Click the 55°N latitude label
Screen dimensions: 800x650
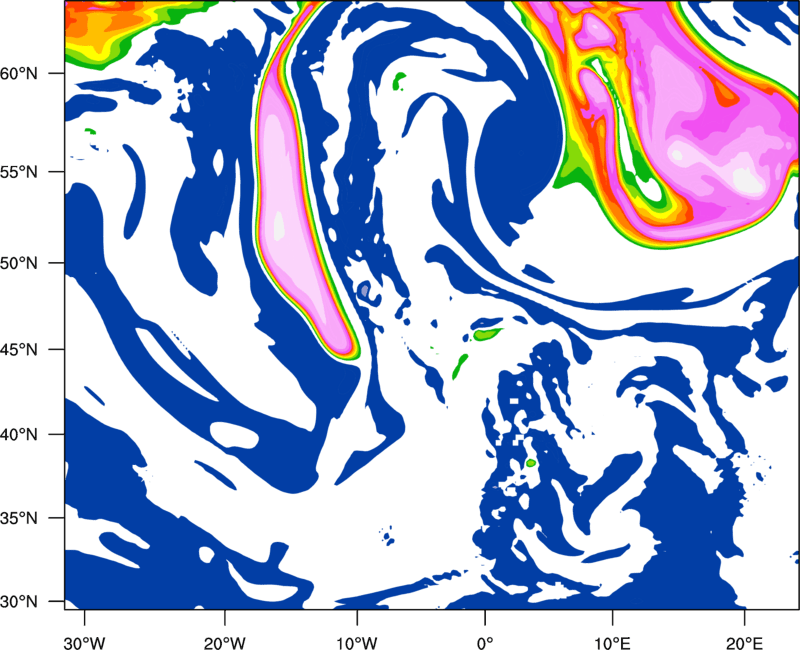coord(19,172)
